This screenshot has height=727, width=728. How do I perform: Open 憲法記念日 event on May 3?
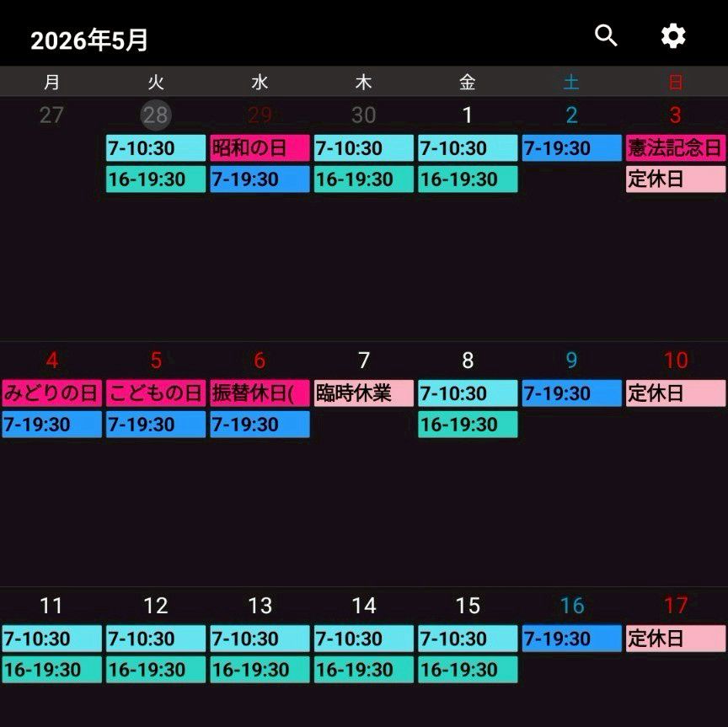click(x=676, y=148)
